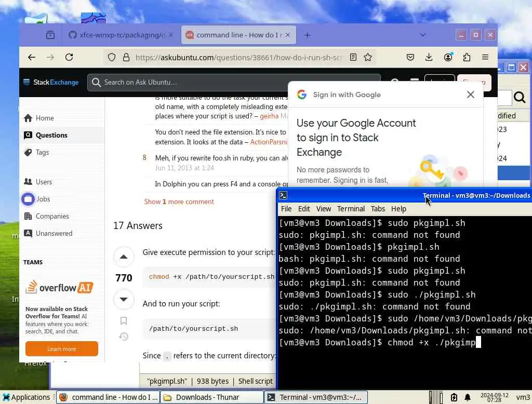The height and width of the screenshot is (404, 532).
Task: Show answer activity history icon
Action: click(x=124, y=336)
